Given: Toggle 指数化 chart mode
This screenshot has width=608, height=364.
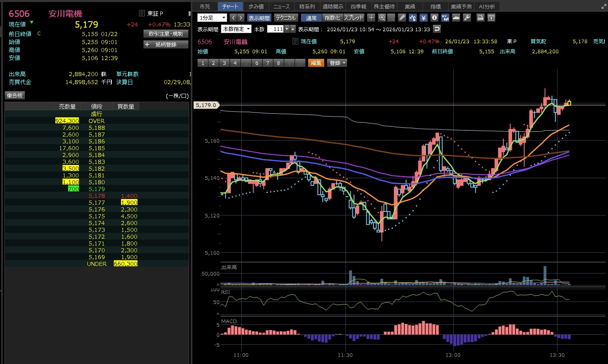Looking at the screenshot, I should [332, 18].
